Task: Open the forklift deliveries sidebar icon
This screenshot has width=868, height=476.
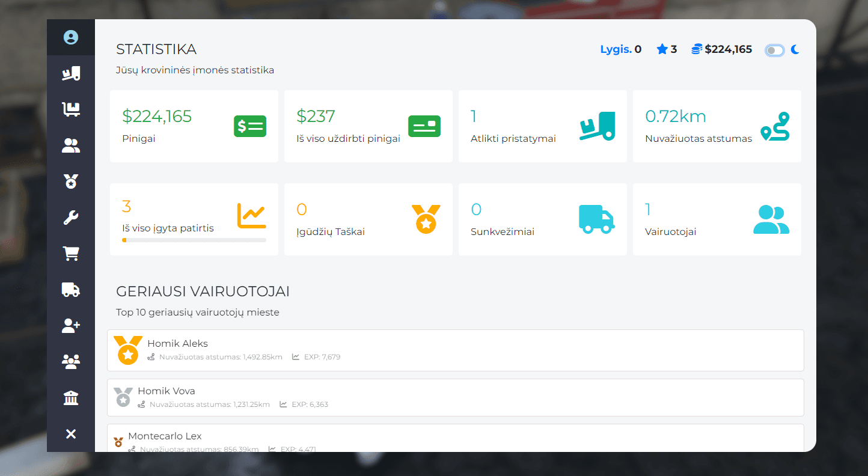Action: pyautogui.click(x=71, y=73)
